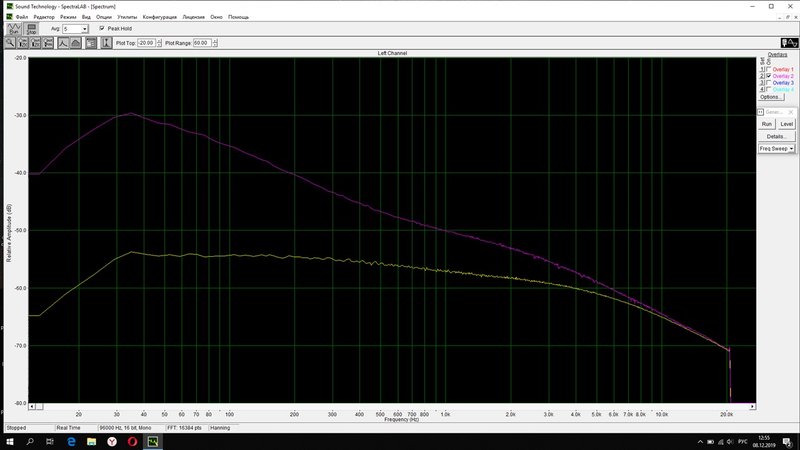Image resolution: width=800 pixels, height=450 pixels.
Task: Open the Редактор menu
Action: click(x=44, y=17)
